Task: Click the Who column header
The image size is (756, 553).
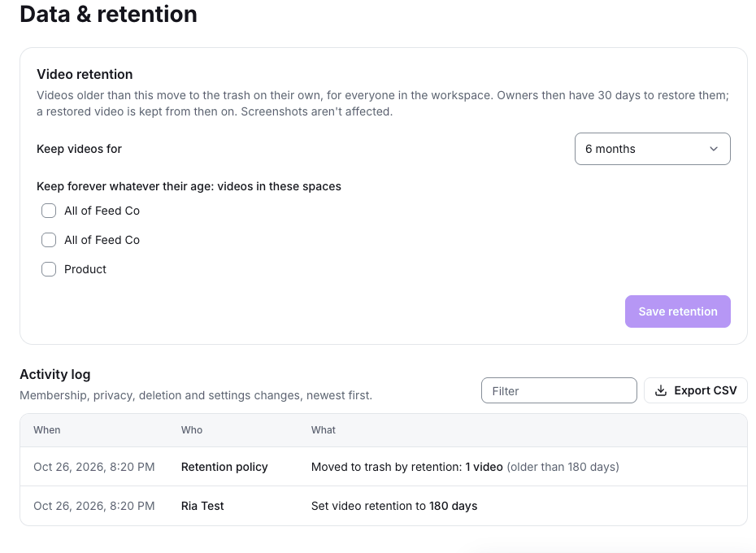Action: [x=191, y=430]
